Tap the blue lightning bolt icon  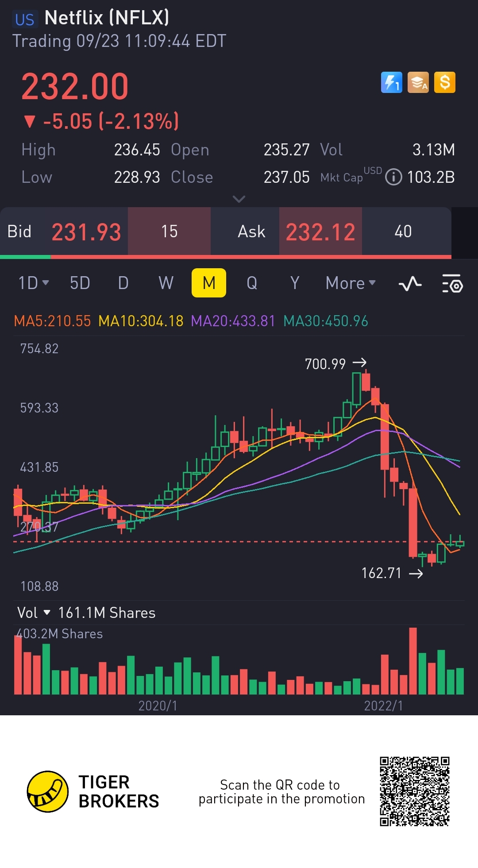pos(392,82)
